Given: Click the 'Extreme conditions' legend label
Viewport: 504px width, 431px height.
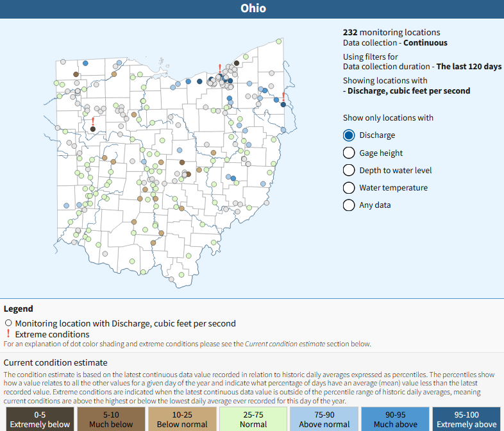Looking at the screenshot, I should [52, 334].
